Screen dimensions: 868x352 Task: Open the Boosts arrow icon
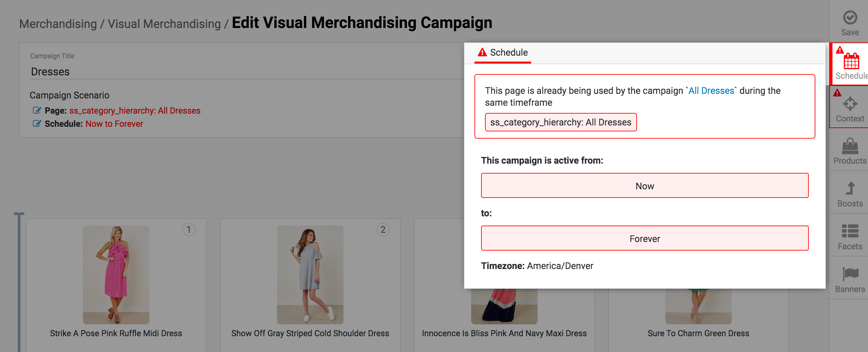[850, 189]
